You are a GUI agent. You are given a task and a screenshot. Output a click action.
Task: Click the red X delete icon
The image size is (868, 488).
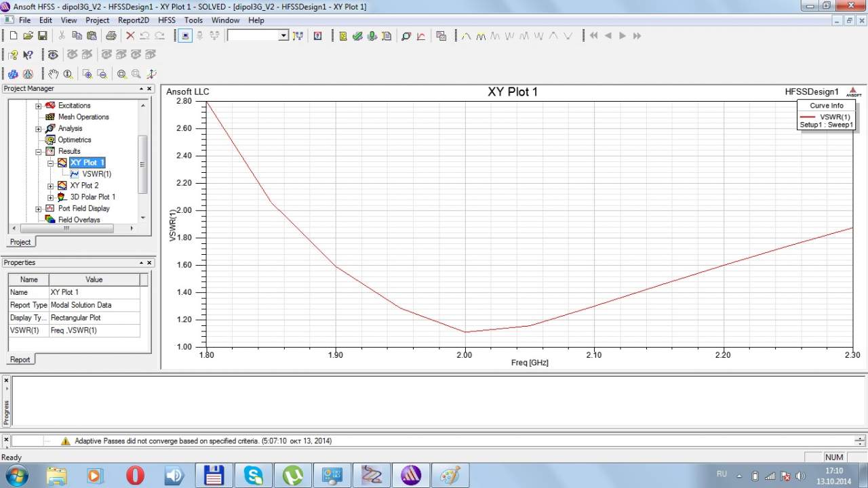[x=130, y=36]
